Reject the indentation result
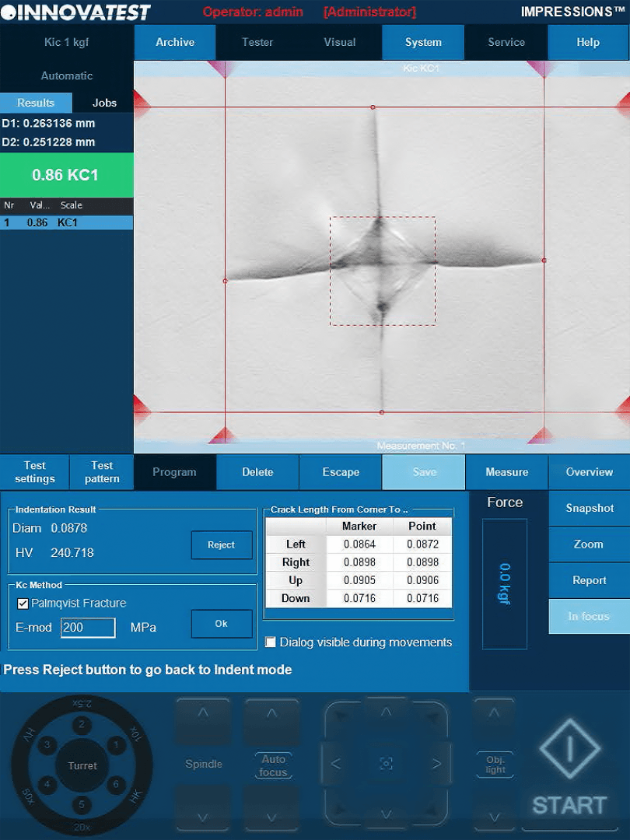 click(x=221, y=544)
